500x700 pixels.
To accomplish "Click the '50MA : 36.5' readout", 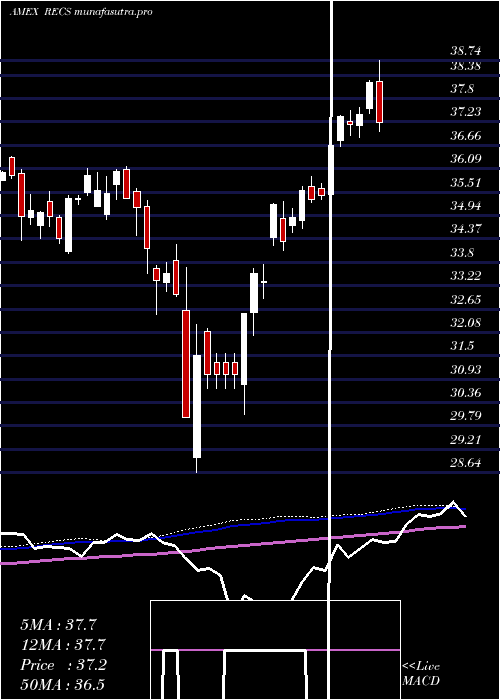I will coord(63,685).
